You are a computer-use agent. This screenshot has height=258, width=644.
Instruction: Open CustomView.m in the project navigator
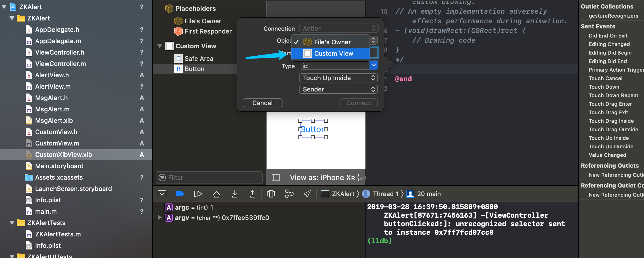pyautogui.click(x=57, y=143)
